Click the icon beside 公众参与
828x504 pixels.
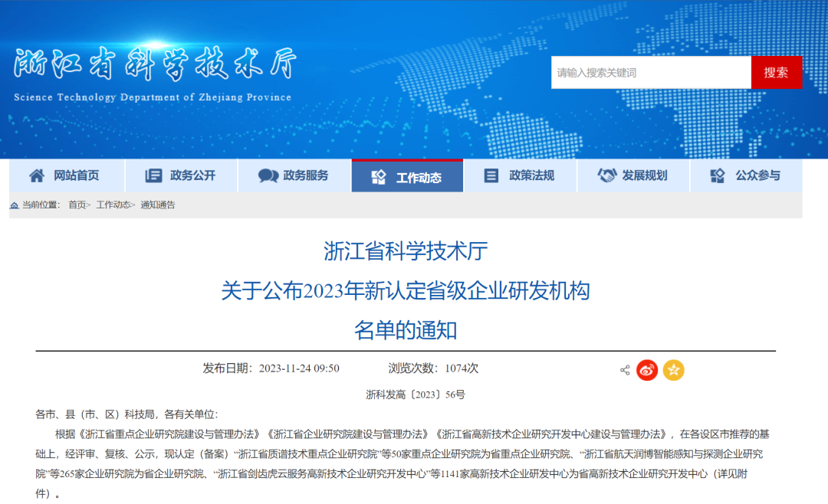[x=718, y=175]
